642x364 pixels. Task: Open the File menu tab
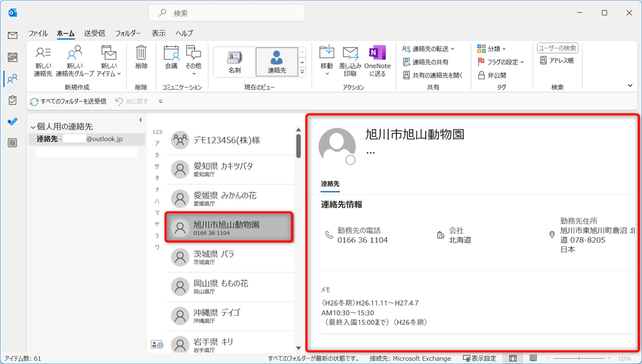[38, 33]
